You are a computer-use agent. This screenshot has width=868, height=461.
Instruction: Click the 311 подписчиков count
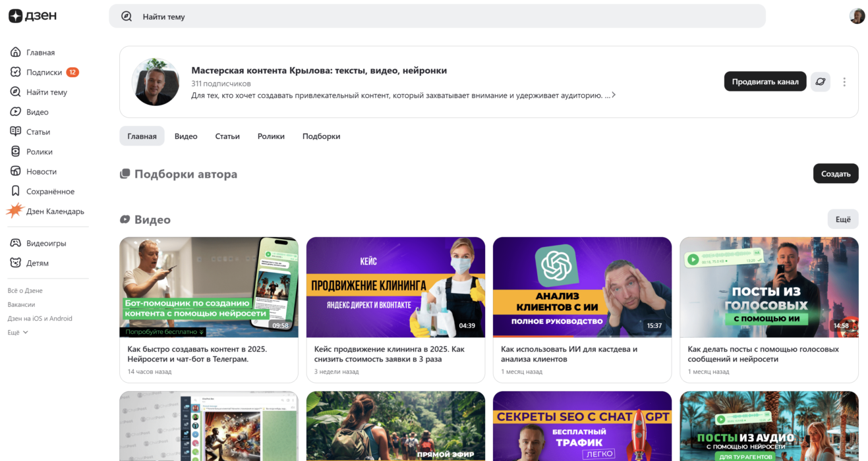coord(221,84)
